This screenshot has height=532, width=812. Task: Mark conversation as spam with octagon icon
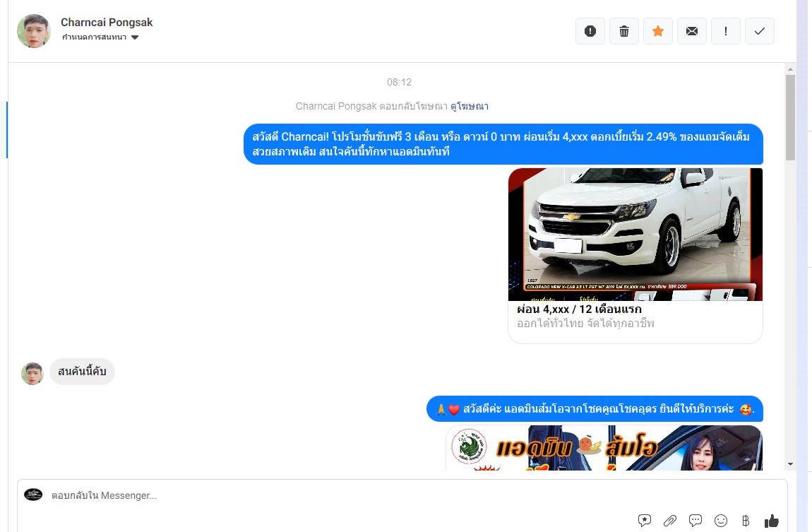[590, 31]
